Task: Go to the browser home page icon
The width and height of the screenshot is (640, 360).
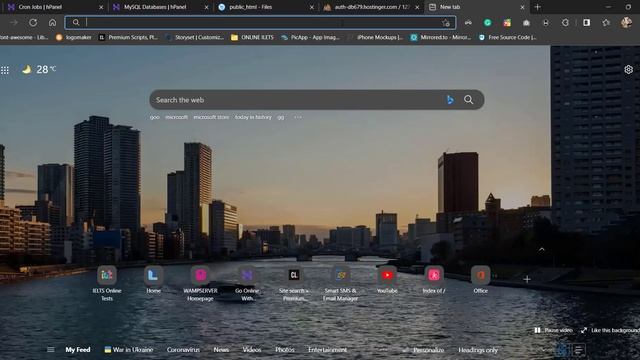Action: click(52, 23)
